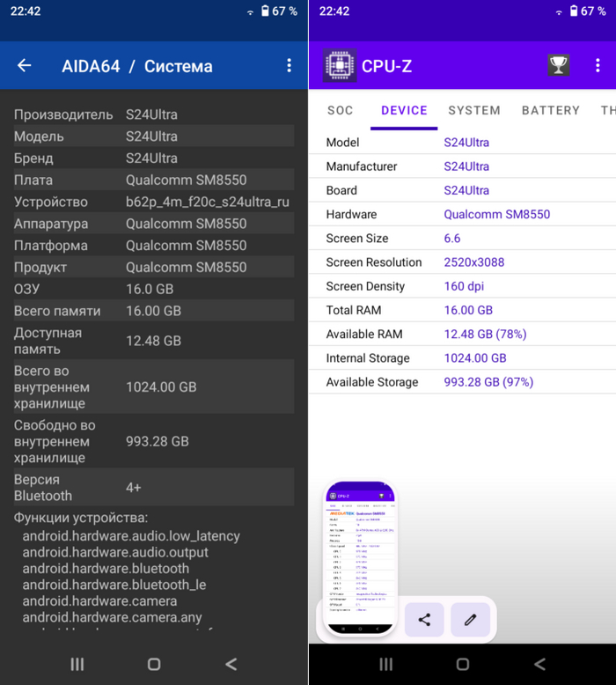Tap the Hardware Qualcomm SM8550 value
The height and width of the screenshot is (685, 616).
click(x=496, y=215)
